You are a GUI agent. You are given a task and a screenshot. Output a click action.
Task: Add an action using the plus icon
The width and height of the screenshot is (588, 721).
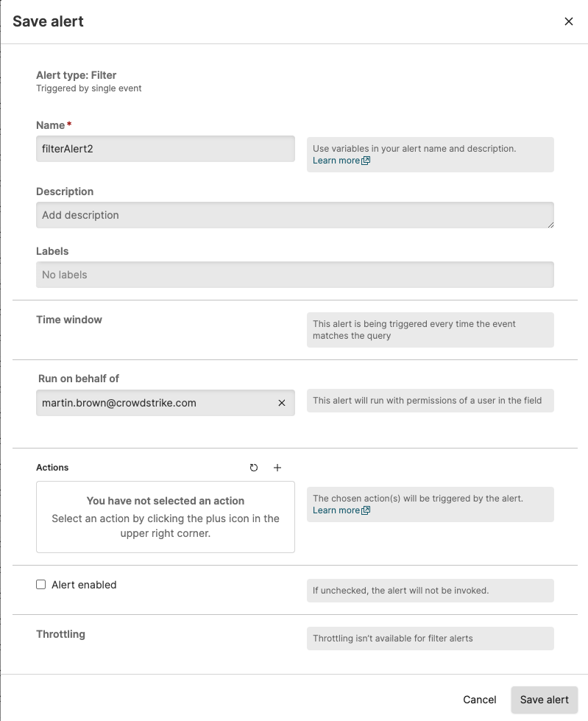[x=277, y=468]
